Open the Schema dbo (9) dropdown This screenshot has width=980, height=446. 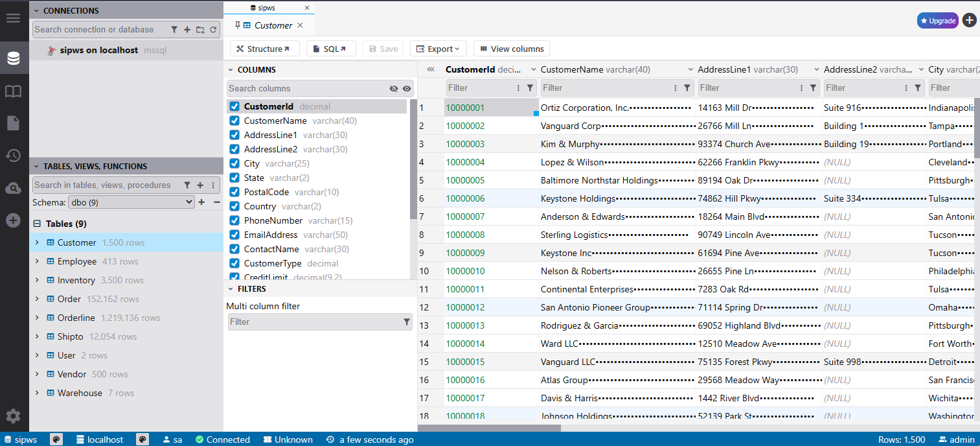click(x=131, y=202)
